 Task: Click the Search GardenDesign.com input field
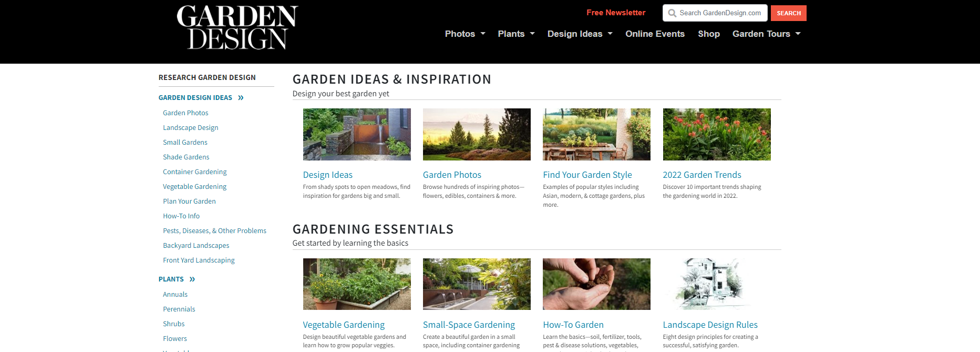(x=715, y=13)
